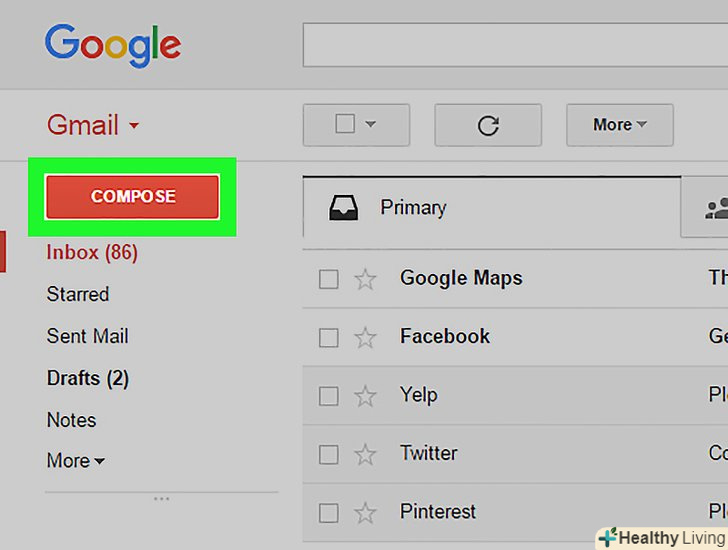Open the Inbox (86) folder
The image size is (728, 550).
[92, 252]
